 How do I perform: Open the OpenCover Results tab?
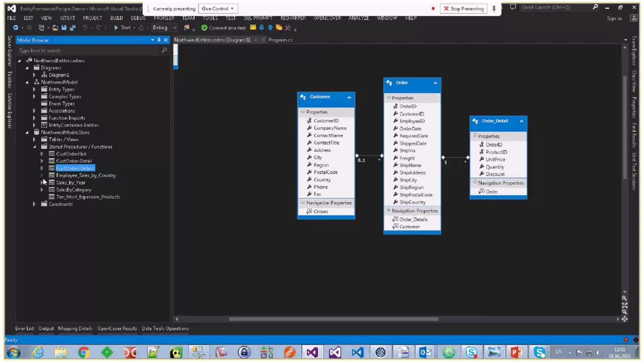point(117,328)
